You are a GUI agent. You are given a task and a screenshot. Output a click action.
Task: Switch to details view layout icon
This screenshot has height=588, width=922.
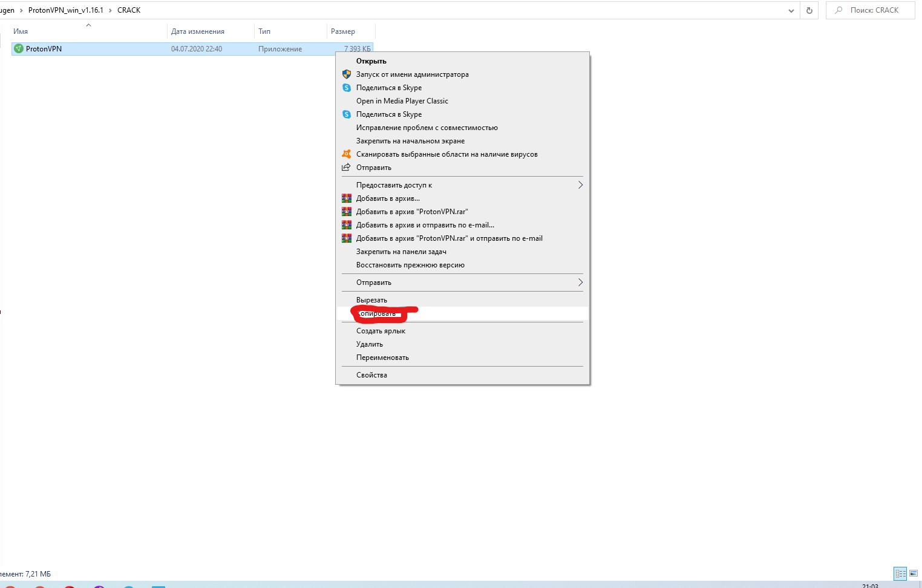pyautogui.click(x=900, y=573)
